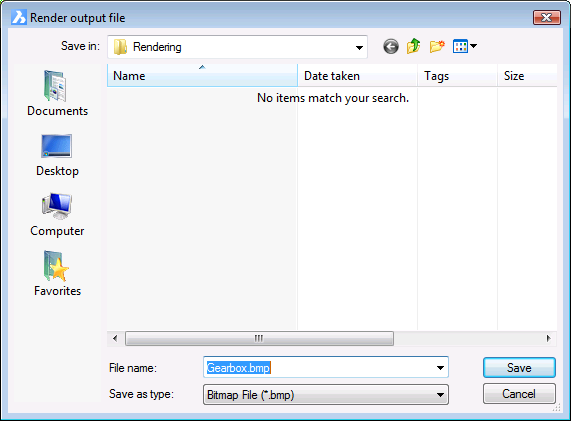Open the View menu icon
This screenshot has width=571, height=421.
pyautogui.click(x=464, y=46)
